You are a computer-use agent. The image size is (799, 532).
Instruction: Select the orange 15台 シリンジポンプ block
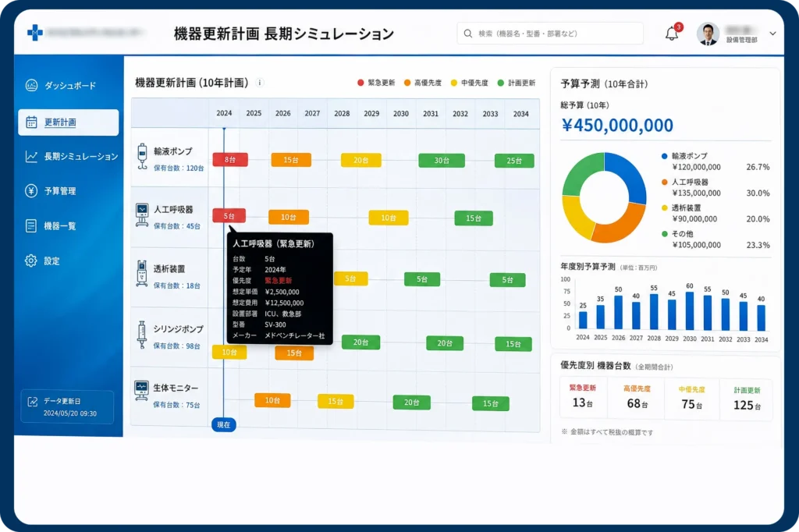(x=294, y=353)
